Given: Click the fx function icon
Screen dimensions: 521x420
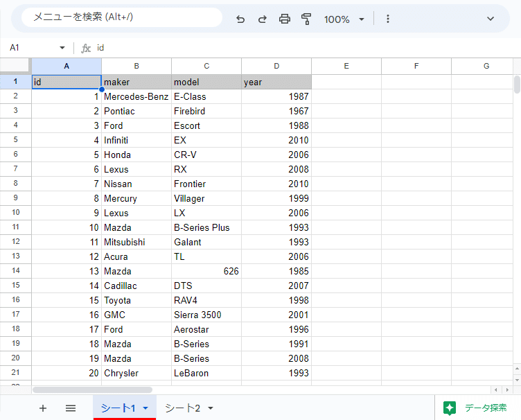Looking at the screenshot, I should (x=86, y=49).
